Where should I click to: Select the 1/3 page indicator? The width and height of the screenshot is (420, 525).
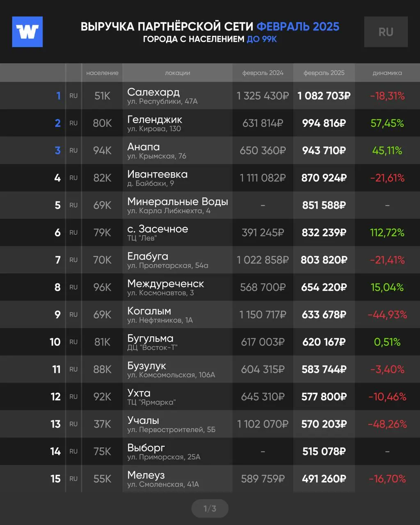210,509
